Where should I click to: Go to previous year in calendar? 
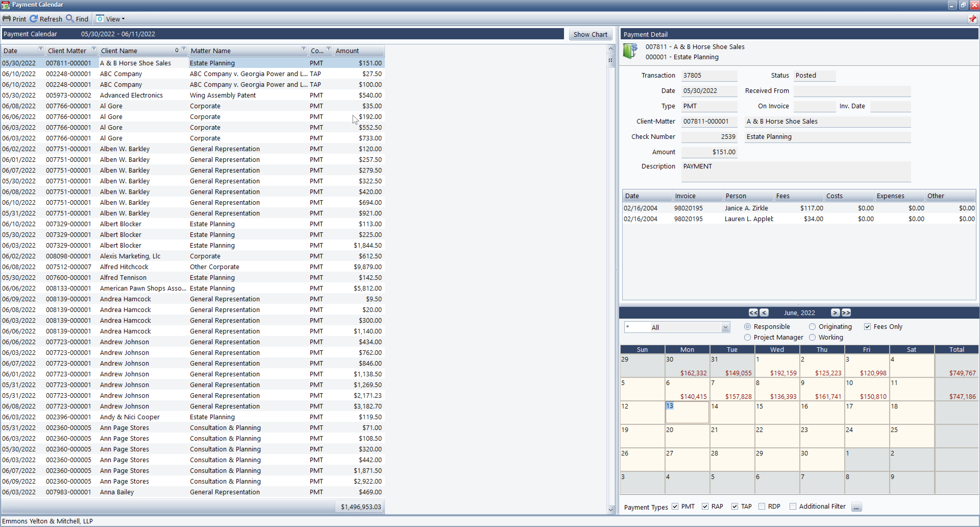pyautogui.click(x=753, y=313)
